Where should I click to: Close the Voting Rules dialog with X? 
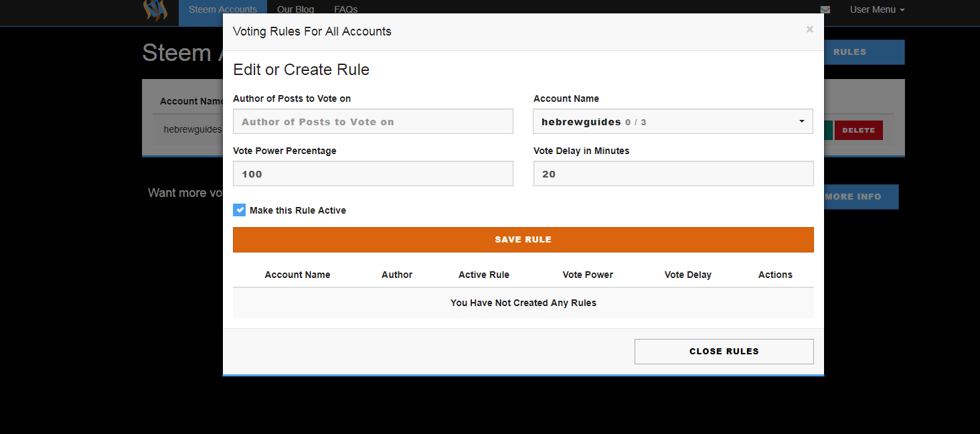810,29
